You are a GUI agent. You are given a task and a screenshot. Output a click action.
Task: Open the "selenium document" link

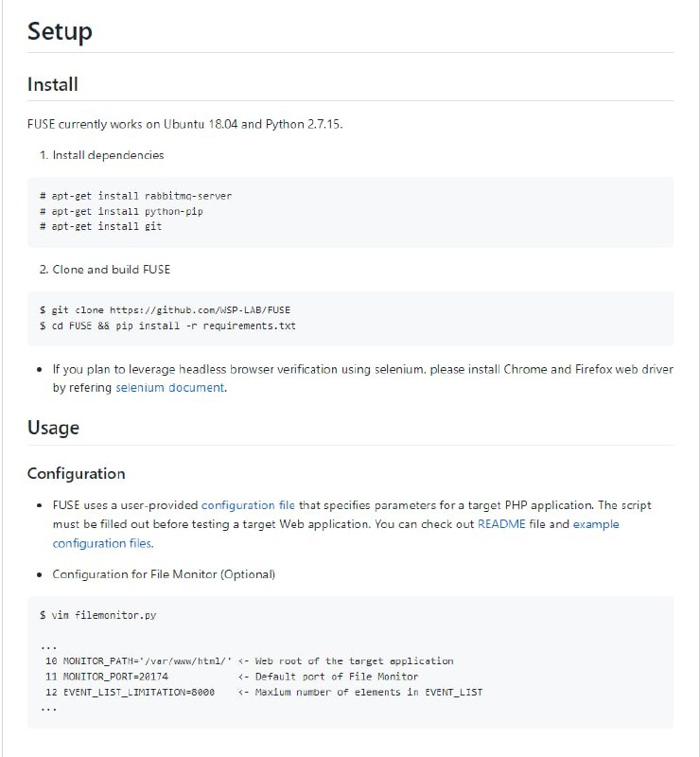coord(170,387)
